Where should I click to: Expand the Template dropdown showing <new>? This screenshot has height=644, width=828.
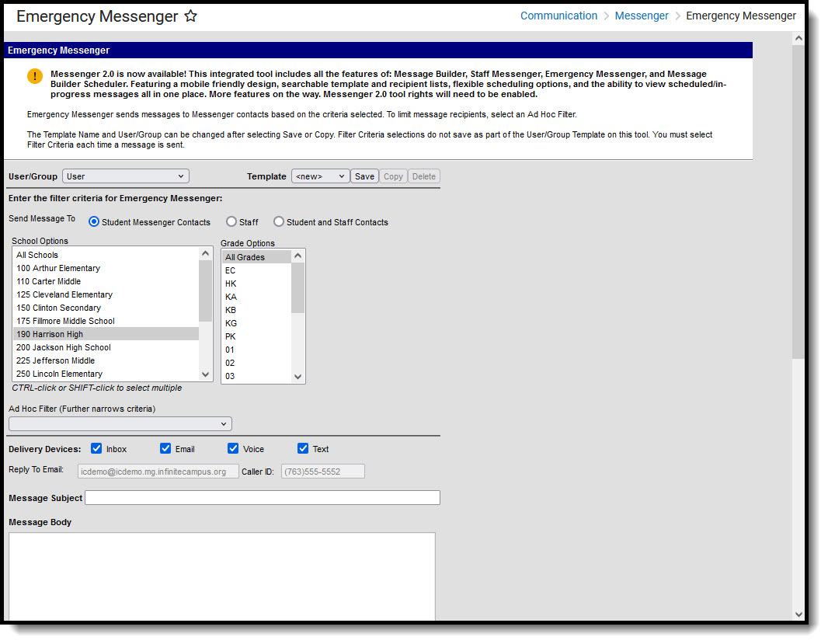click(321, 176)
